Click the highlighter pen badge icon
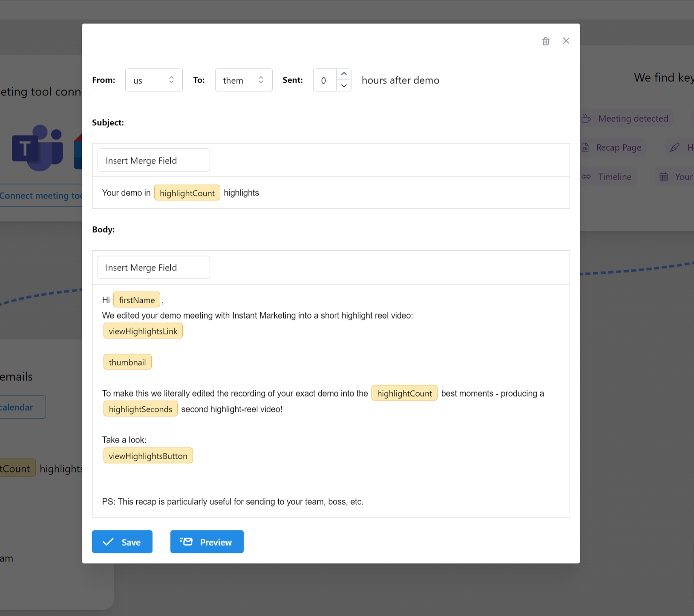 pyautogui.click(x=674, y=147)
